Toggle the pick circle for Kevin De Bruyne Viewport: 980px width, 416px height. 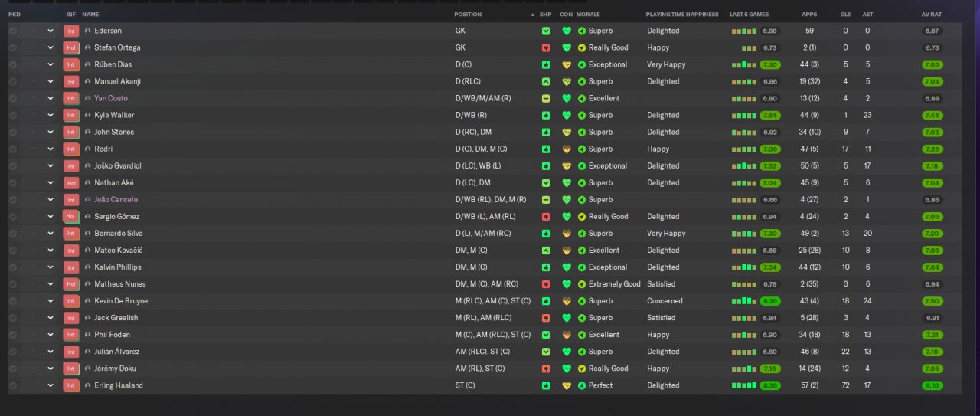[13, 301]
